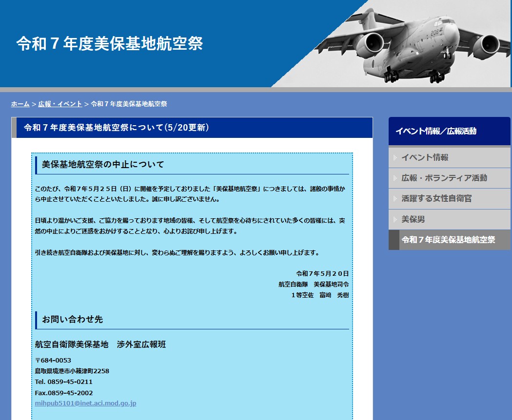Click the イベント情報／広報活動 sidebar header

(449, 131)
